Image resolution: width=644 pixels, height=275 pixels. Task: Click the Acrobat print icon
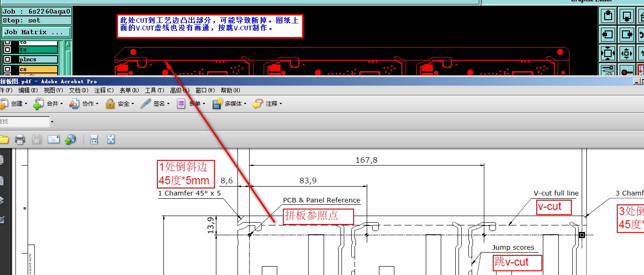pyautogui.click(x=20, y=139)
